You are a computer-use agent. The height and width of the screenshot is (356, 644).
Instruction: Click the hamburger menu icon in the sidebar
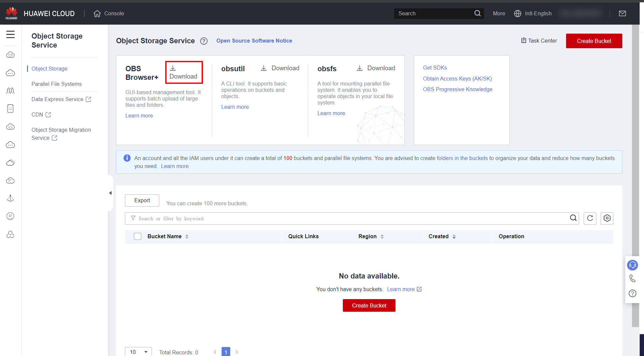[10, 34]
